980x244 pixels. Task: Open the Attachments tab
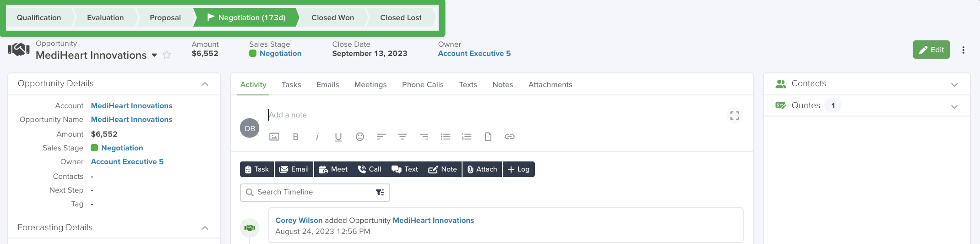(550, 84)
